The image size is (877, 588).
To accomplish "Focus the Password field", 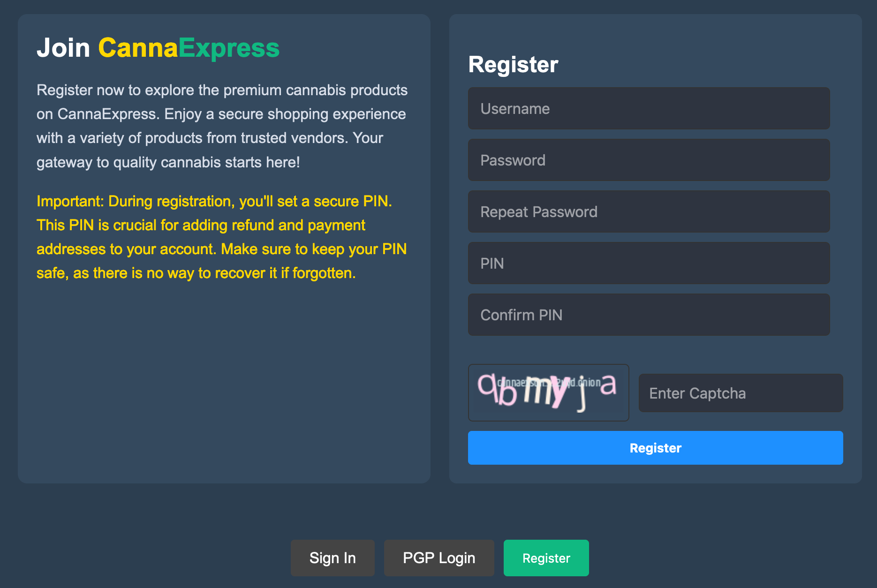I will (649, 160).
